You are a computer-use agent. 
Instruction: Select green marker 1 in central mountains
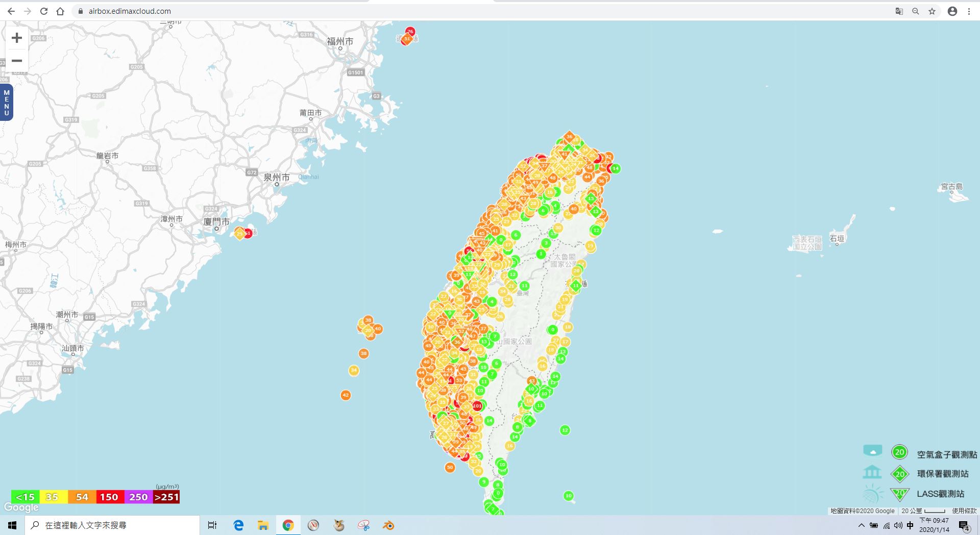coord(541,253)
